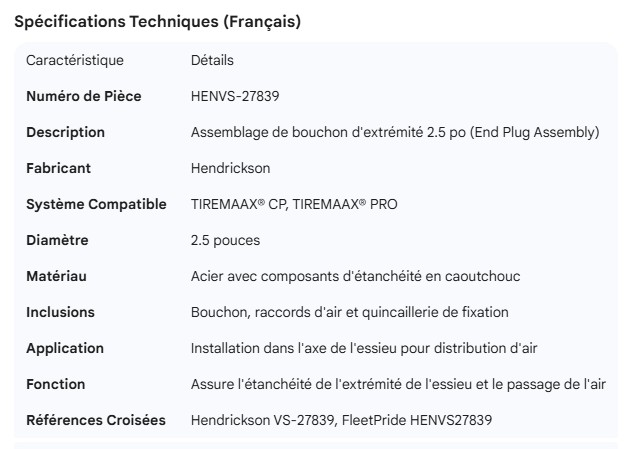The image size is (625, 449).
Task: Click the 'Diamètre' row label
Action: click(57, 240)
